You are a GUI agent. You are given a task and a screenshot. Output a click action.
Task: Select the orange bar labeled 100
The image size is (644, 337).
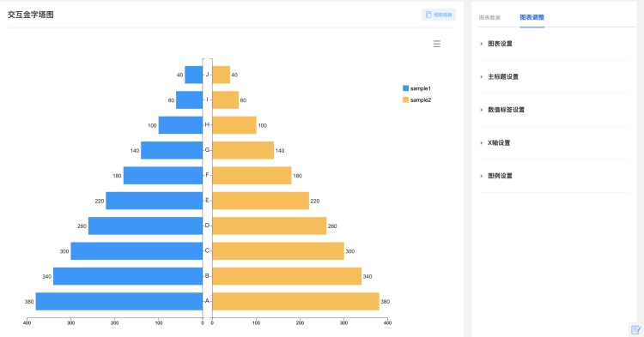(x=234, y=125)
